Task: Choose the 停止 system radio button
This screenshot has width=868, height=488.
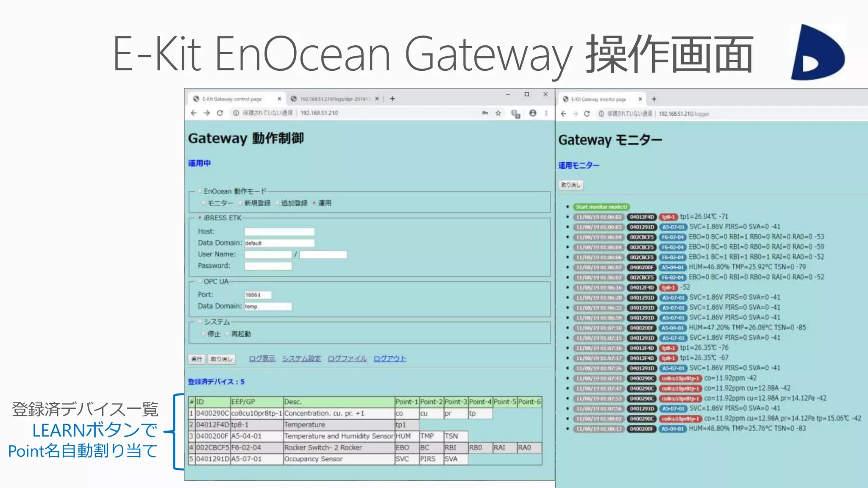Action: 204,334
